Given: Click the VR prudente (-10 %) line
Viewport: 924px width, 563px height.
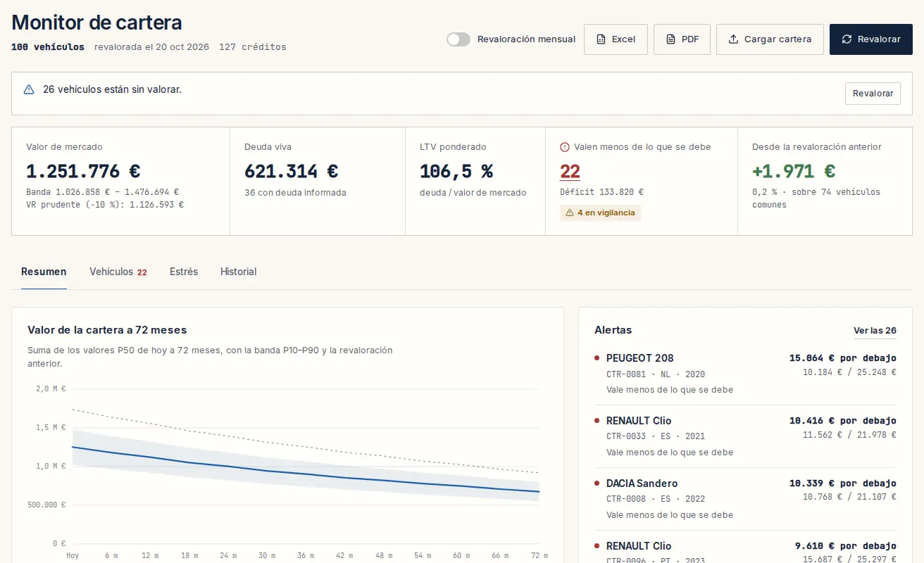Looking at the screenshot, I should 105,205.
